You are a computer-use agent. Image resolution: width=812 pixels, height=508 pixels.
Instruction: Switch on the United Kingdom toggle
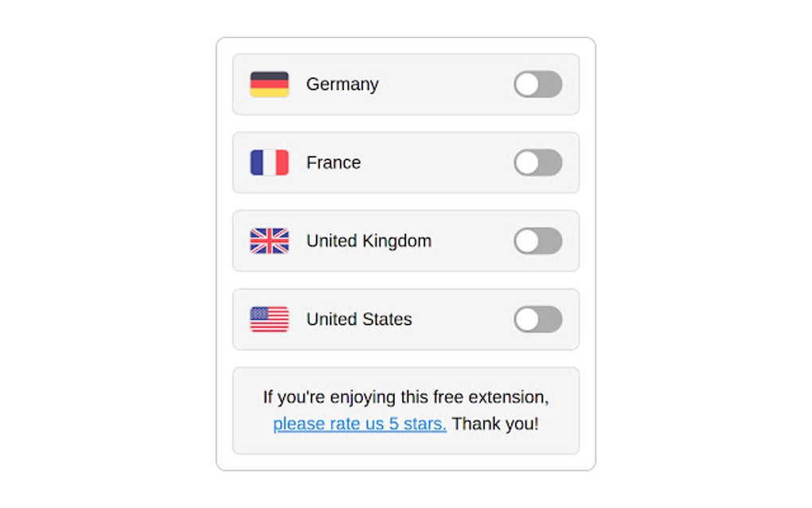click(x=537, y=240)
